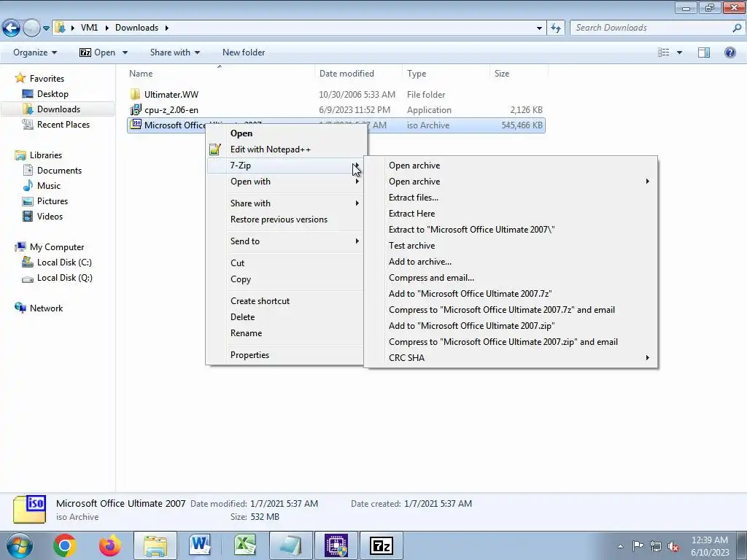747x560 pixels.
Task: Click the Back navigation arrow
Action: click(12, 28)
